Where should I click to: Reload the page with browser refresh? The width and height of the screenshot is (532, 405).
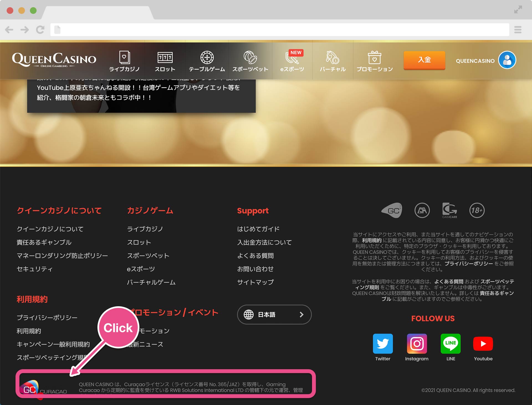click(40, 30)
